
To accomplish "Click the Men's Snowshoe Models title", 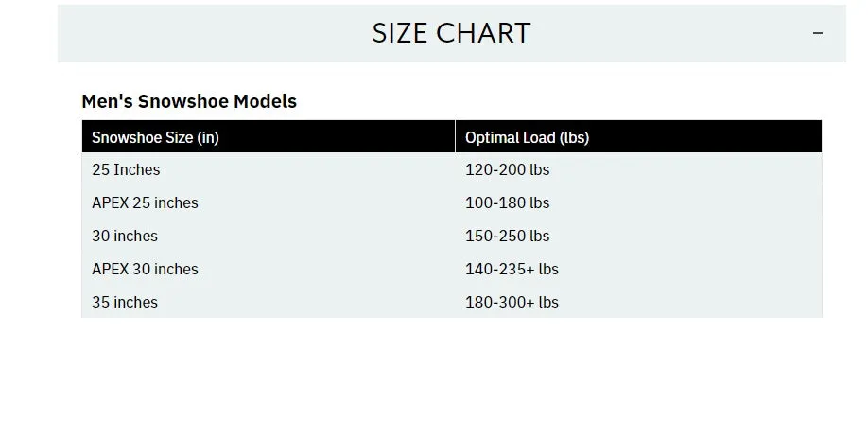I will 189,101.
